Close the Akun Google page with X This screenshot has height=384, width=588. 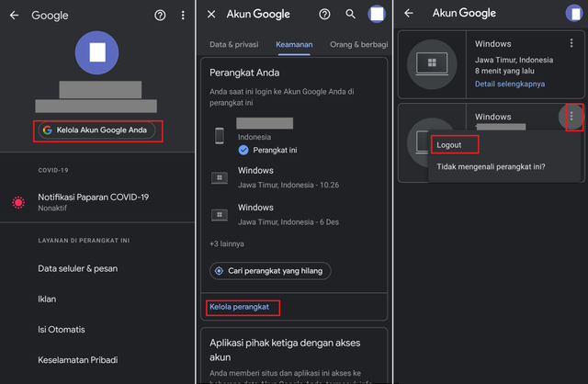coord(211,15)
